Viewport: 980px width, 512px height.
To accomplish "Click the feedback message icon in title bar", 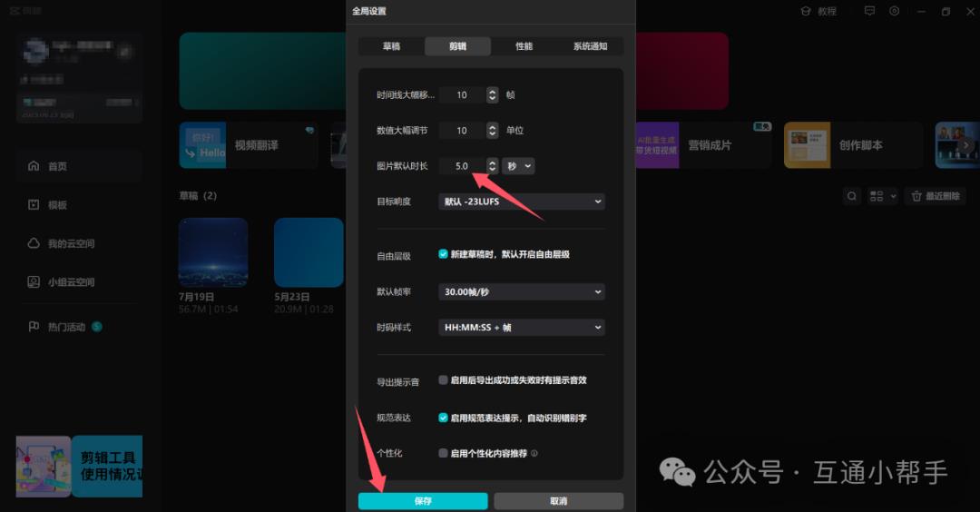I will click(x=869, y=11).
